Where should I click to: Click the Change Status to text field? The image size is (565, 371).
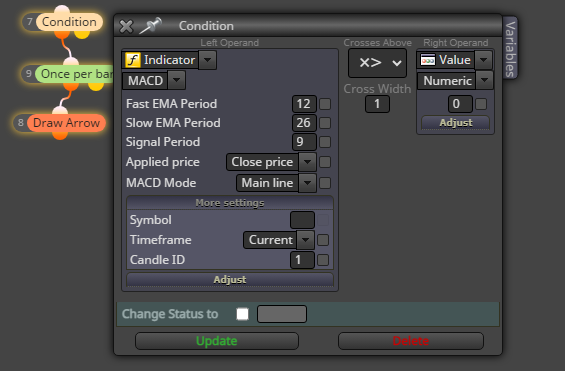click(282, 314)
